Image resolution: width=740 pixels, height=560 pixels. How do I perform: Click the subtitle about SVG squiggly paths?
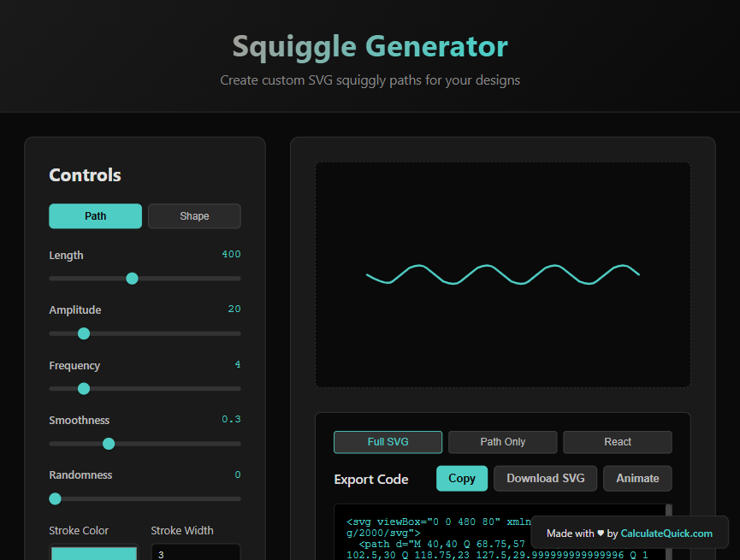point(370,80)
